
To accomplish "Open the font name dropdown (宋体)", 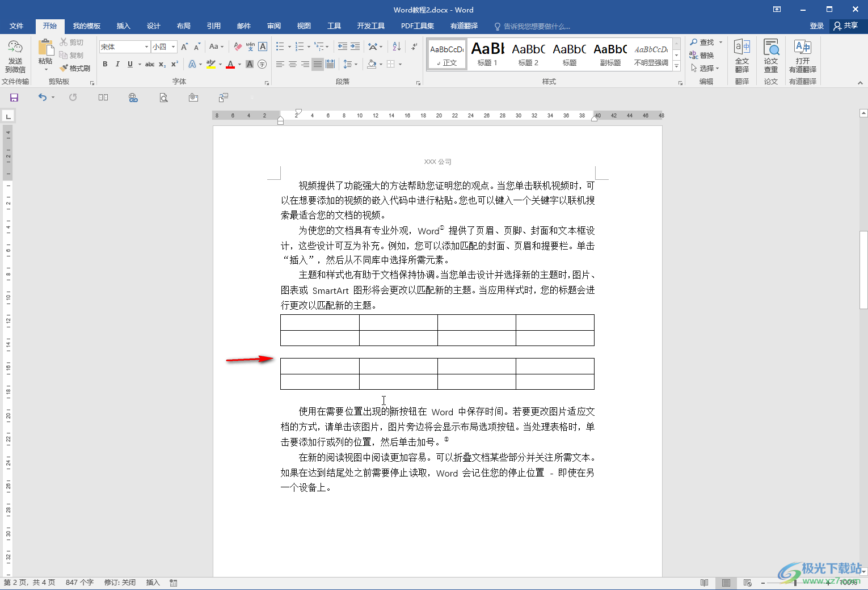I will (146, 47).
